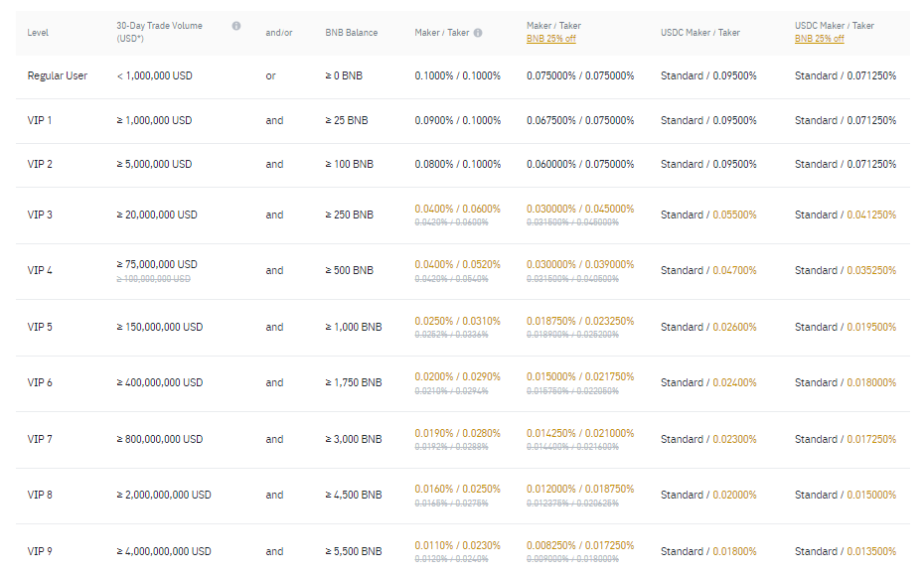This screenshot has width=924, height=575.
Task: Open BNB 25% off link under USDC Maker / Taker
Action: coord(819,39)
